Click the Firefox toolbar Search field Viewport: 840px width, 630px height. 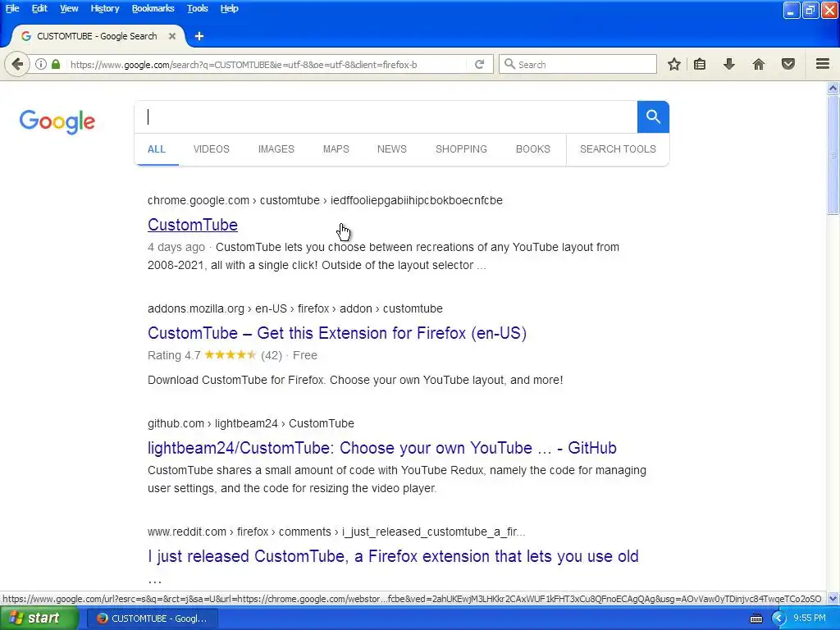[577, 64]
